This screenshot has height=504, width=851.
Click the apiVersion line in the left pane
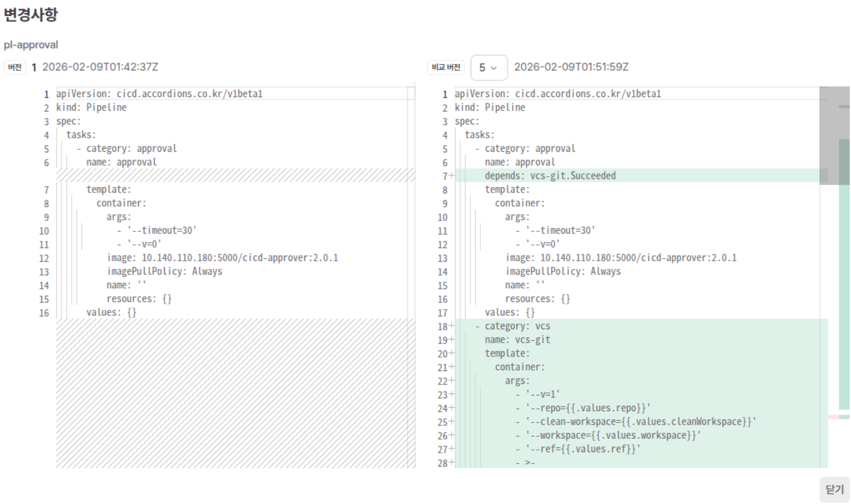[x=159, y=94]
